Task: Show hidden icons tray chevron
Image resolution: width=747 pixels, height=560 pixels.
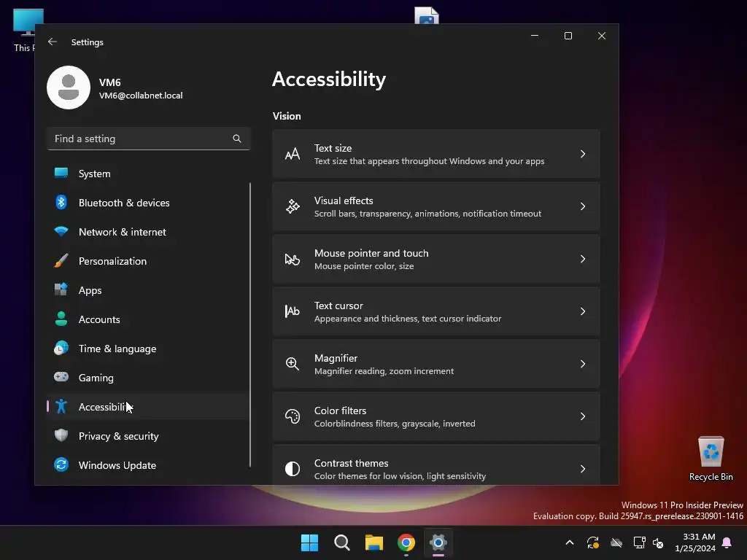Action: [570, 542]
